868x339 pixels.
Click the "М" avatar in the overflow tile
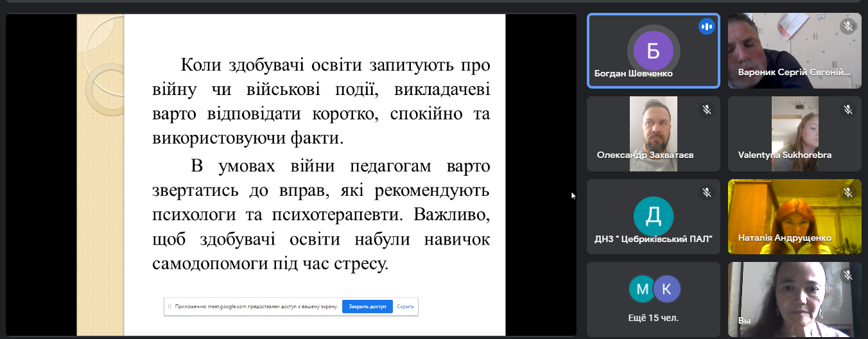642,290
